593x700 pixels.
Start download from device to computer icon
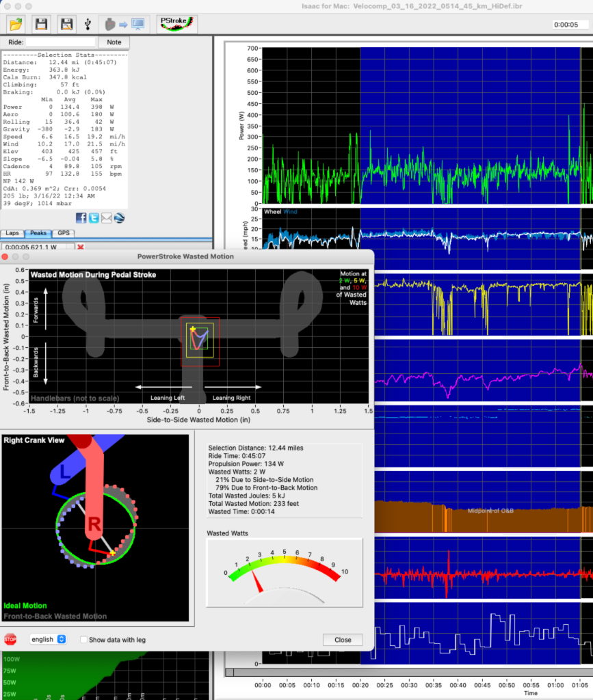(x=124, y=23)
